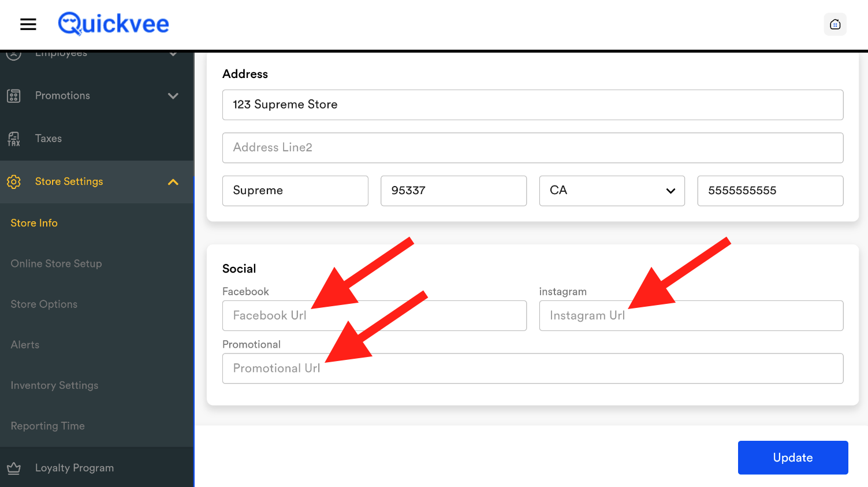868x487 pixels.
Task: Go to Online Store Setup
Action: 56,263
